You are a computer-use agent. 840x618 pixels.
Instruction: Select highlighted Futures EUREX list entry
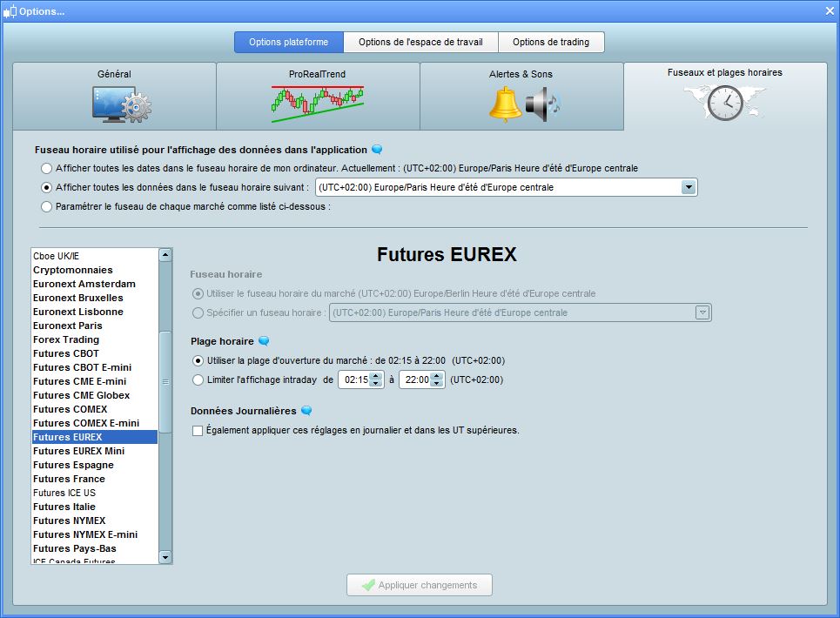[x=95, y=437]
